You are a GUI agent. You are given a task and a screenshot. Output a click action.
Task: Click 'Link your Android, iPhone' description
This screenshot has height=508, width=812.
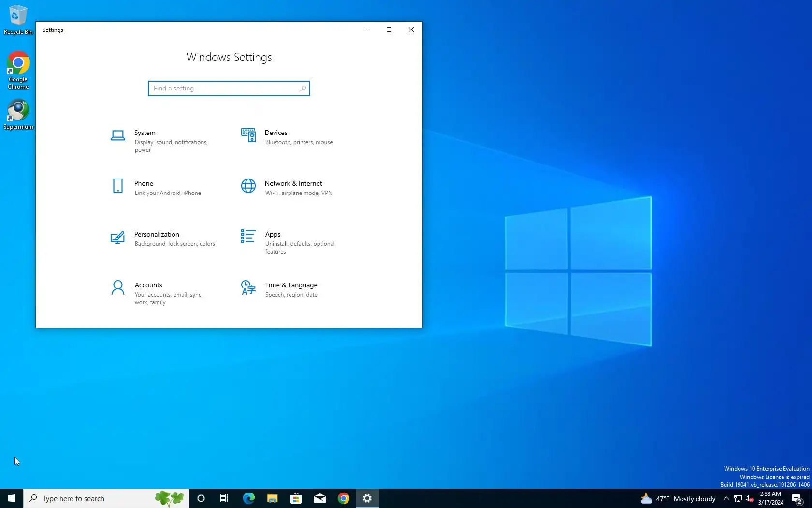[168, 193]
